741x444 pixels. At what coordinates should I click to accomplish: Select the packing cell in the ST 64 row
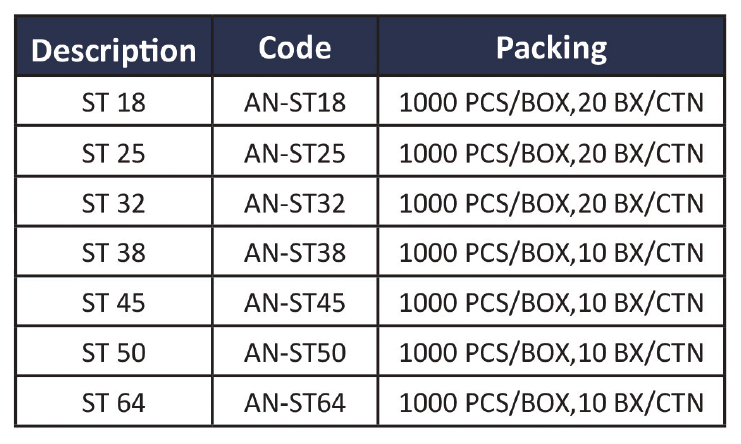click(x=551, y=403)
